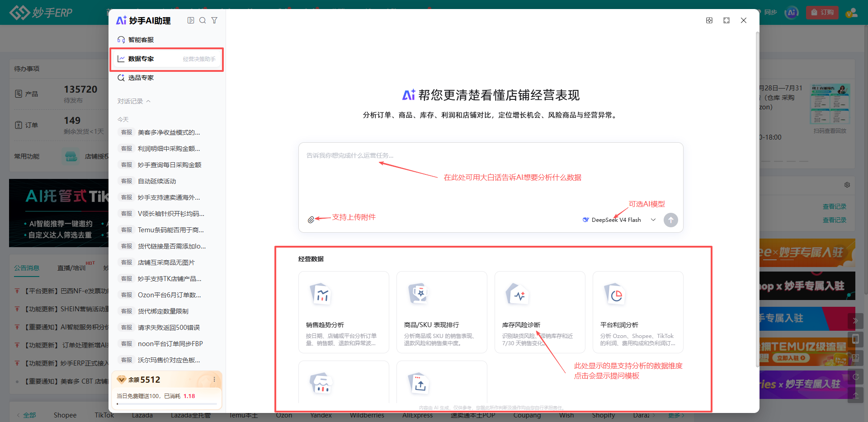Close the AI assistant dialog
Viewport: 868px width, 422px height.
pos(744,20)
